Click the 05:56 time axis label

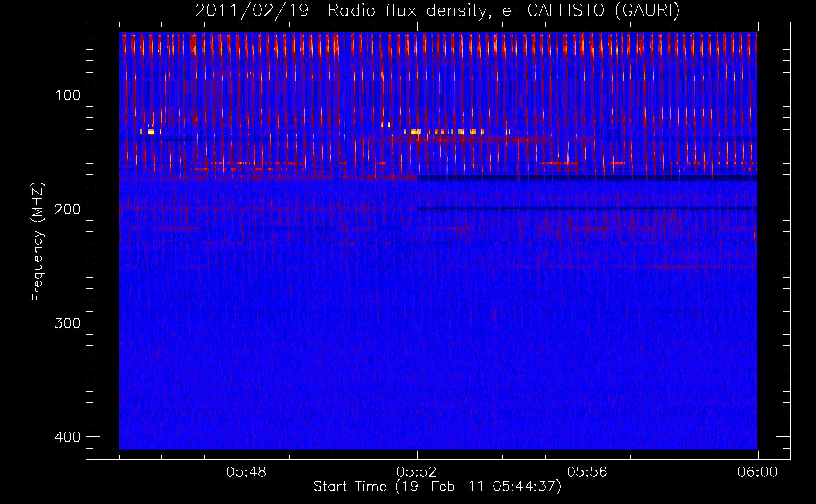587,472
